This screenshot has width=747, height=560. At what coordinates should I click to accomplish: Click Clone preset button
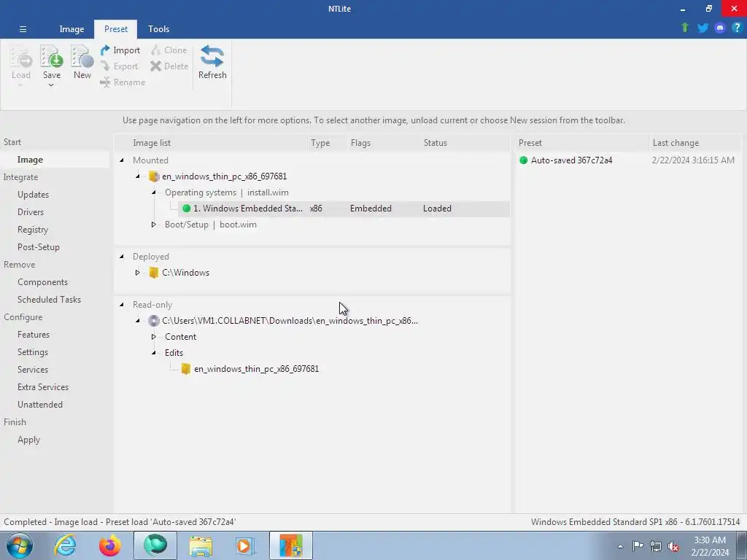coord(169,50)
